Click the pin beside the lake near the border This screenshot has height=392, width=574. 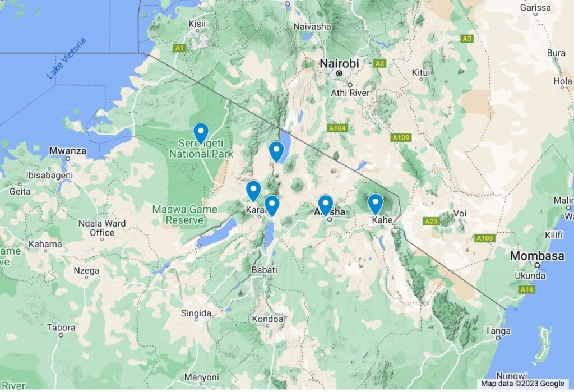pos(276,151)
